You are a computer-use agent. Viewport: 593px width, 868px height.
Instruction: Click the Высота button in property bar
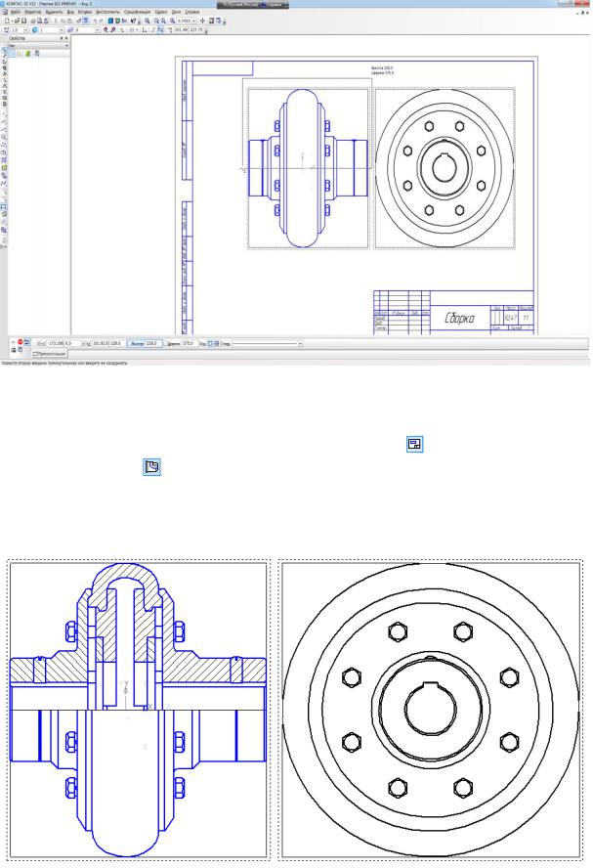pyautogui.click(x=136, y=343)
